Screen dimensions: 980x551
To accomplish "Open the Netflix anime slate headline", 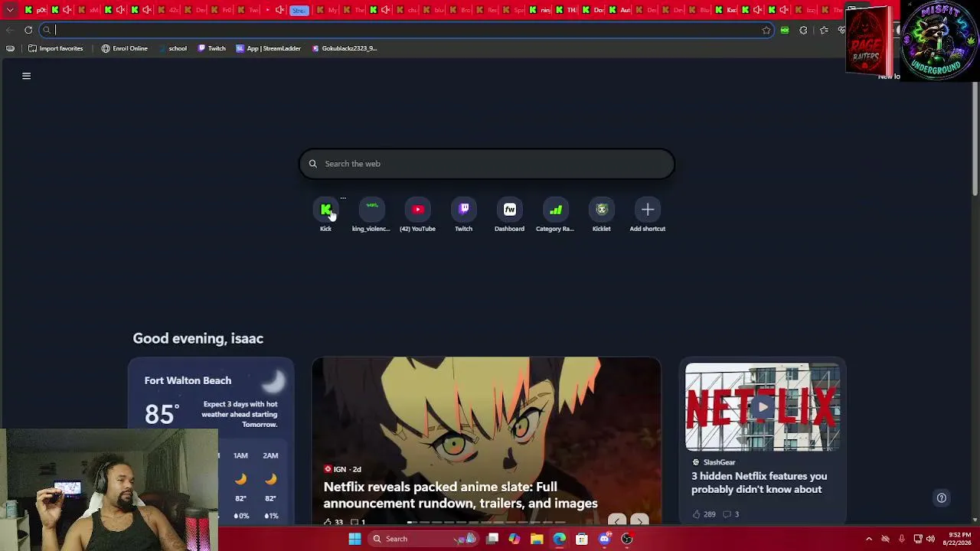I will coord(460,495).
